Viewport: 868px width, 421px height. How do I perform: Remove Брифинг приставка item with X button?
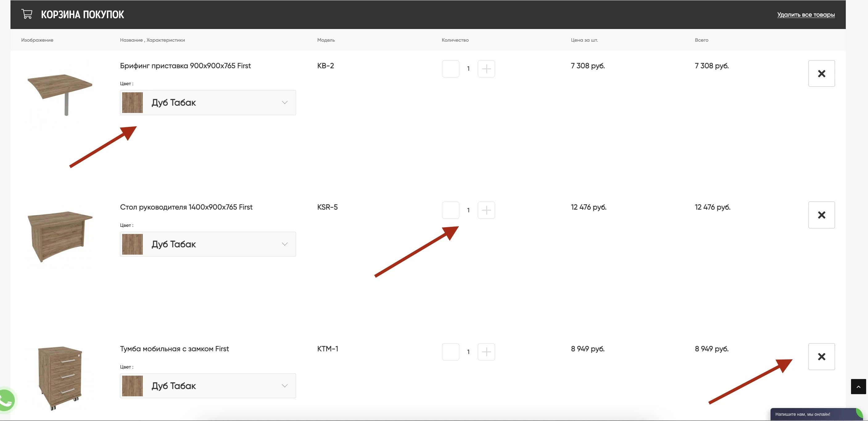(x=821, y=73)
